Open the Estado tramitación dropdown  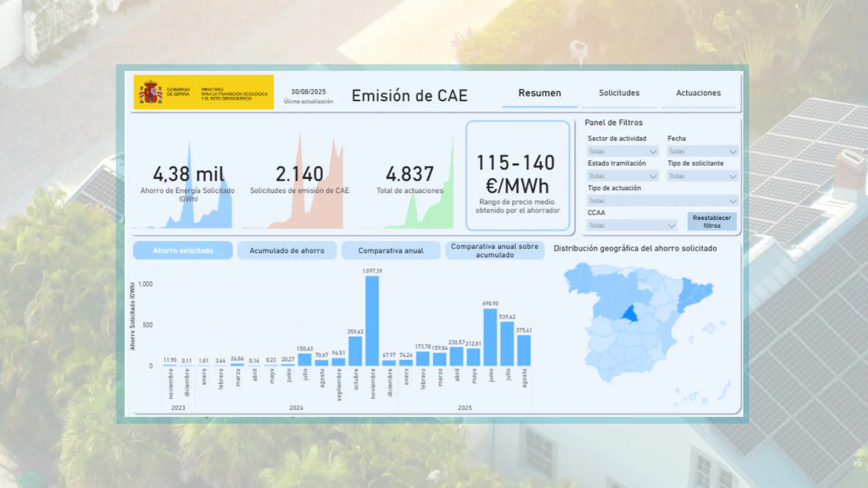pos(622,176)
